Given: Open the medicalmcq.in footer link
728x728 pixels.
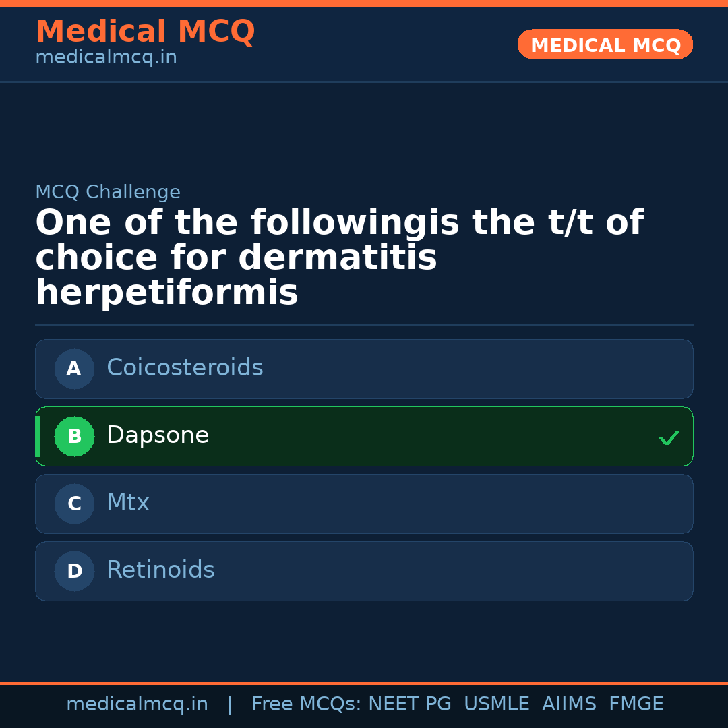Looking at the screenshot, I should click(138, 704).
